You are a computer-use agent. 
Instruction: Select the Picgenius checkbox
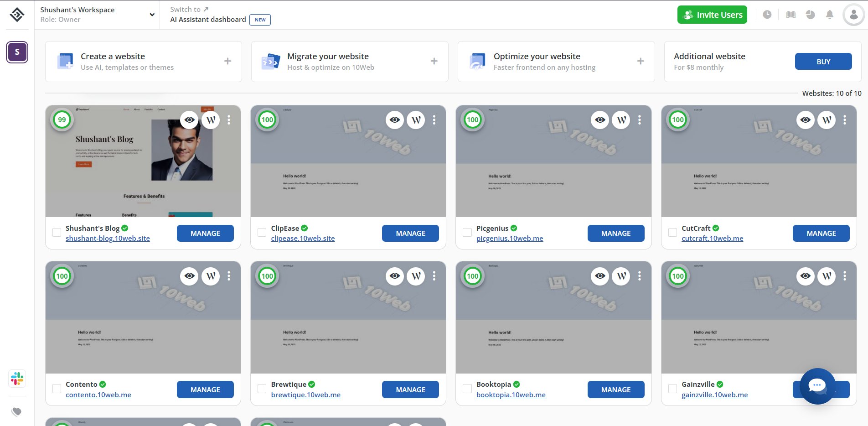(467, 233)
